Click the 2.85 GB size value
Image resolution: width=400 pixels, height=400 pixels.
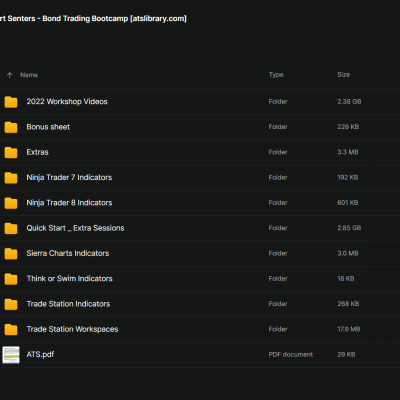coord(349,228)
